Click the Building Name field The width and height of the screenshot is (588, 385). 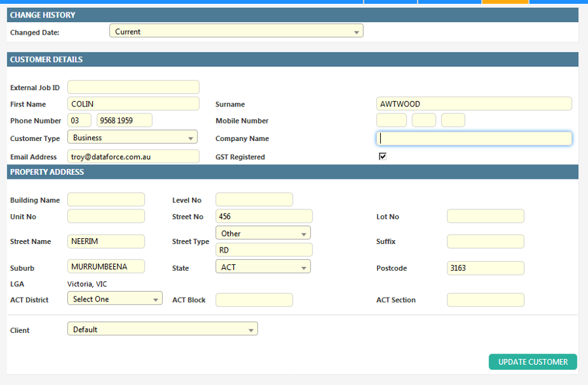point(106,200)
